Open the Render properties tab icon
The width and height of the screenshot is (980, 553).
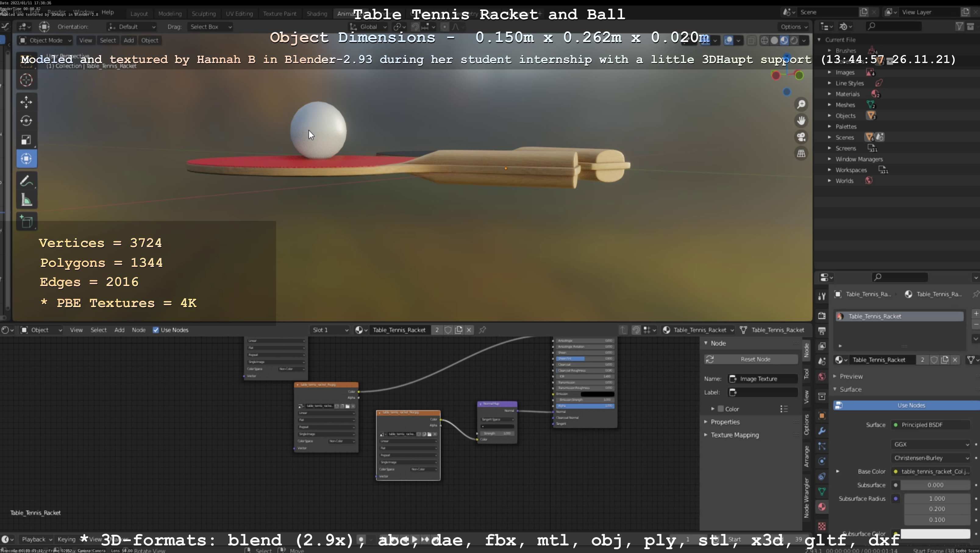[822, 316]
